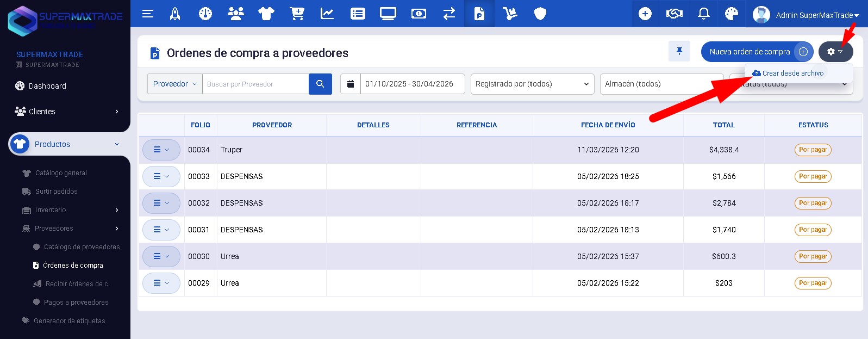Click the handshake icon in top bar

674,14
